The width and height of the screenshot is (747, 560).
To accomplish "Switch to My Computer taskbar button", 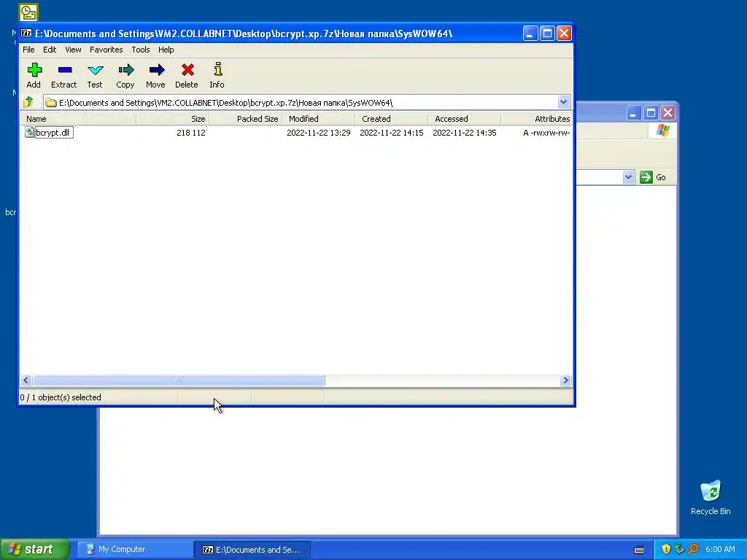I will (x=136, y=549).
